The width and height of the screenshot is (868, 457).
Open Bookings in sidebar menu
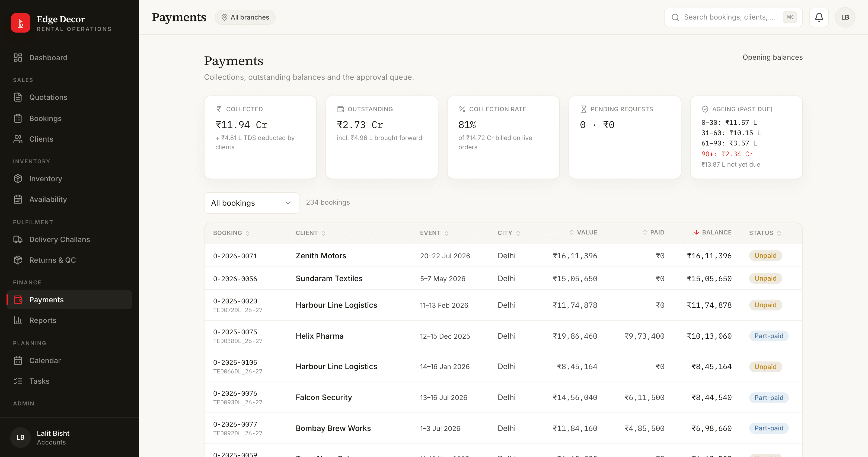pyautogui.click(x=69, y=118)
